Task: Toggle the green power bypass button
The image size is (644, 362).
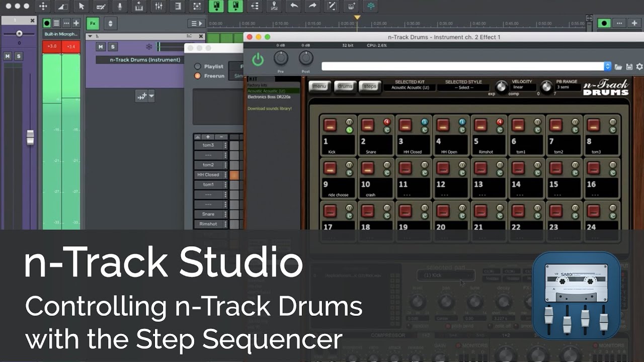Action: pyautogui.click(x=258, y=60)
